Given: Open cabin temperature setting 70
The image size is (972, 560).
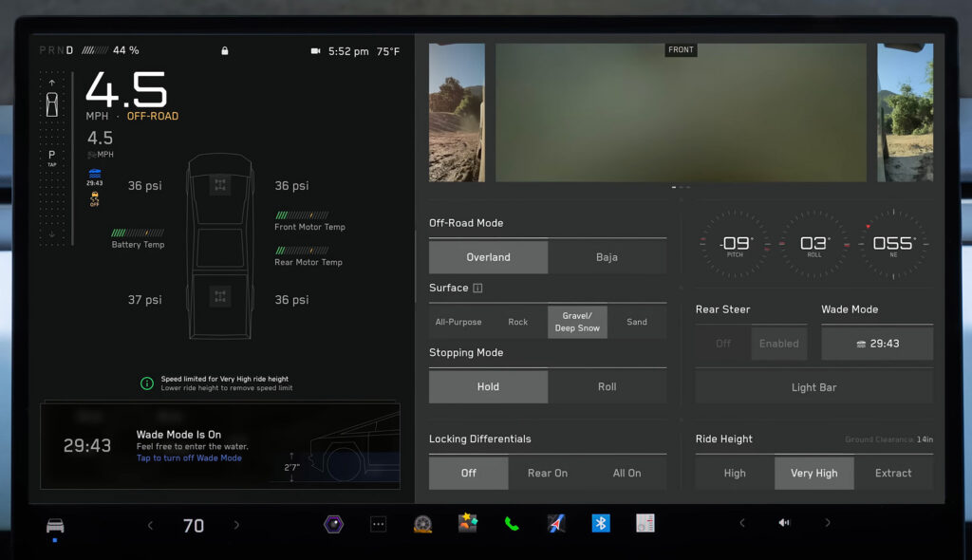Looking at the screenshot, I should 194,525.
